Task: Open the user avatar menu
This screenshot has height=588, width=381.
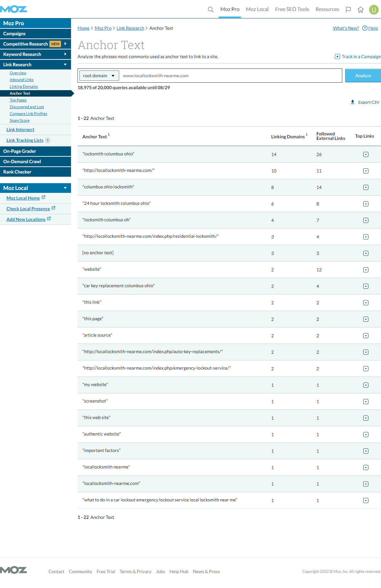Action: (374, 10)
